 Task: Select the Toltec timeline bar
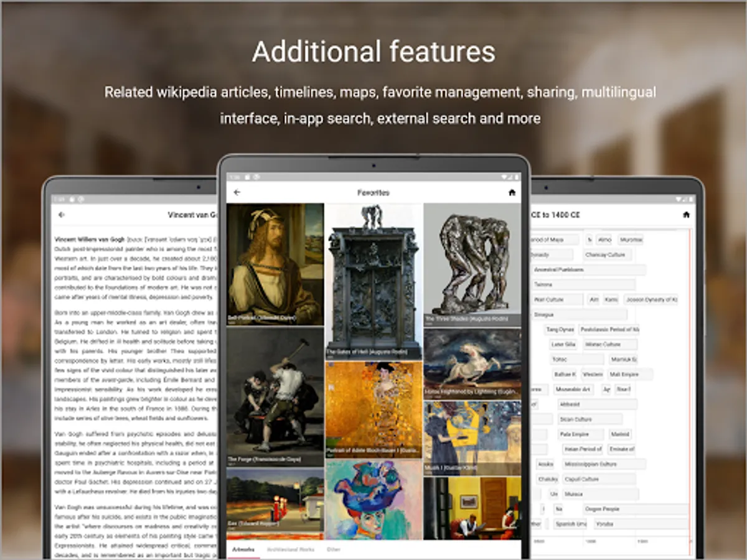(576, 359)
